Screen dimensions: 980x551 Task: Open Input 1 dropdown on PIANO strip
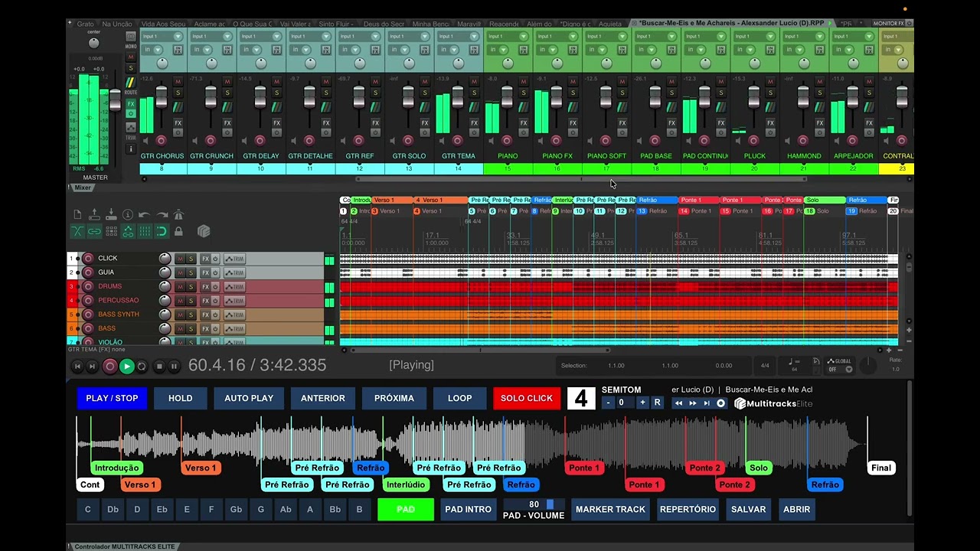[508, 36]
